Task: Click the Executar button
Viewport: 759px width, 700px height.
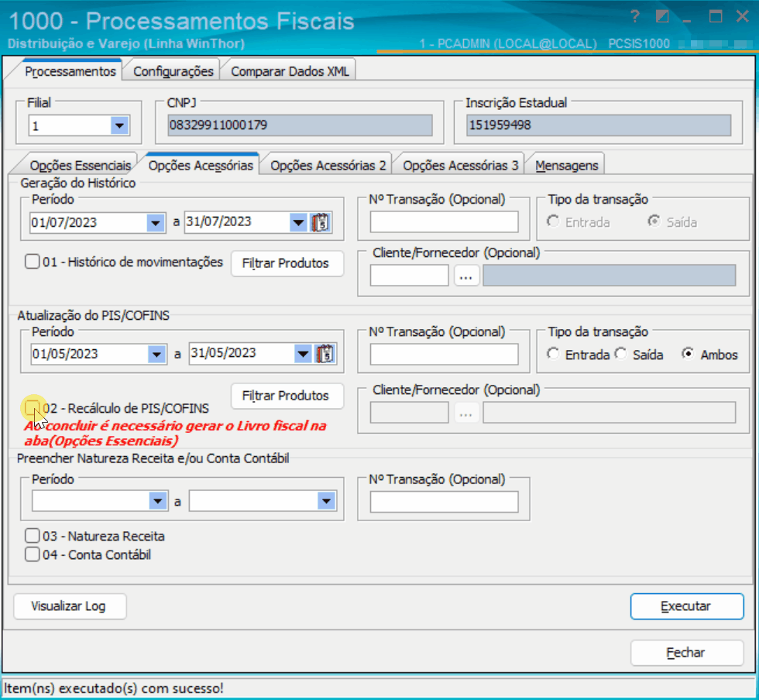Action: coord(686,606)
